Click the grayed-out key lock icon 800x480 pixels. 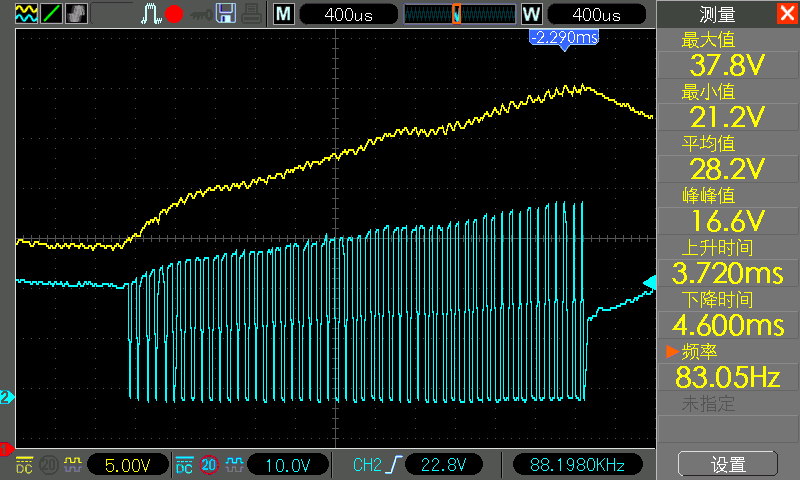click(x=201, y=15)
